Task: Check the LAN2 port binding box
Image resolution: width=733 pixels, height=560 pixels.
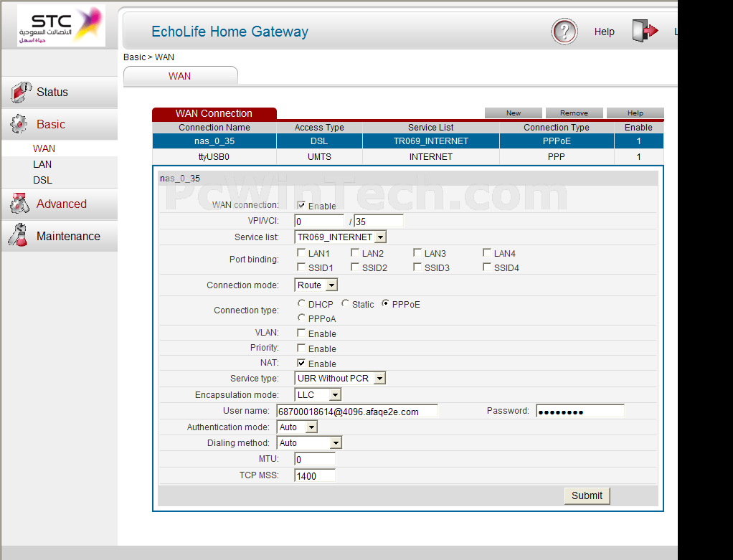Action: point(355,253)
